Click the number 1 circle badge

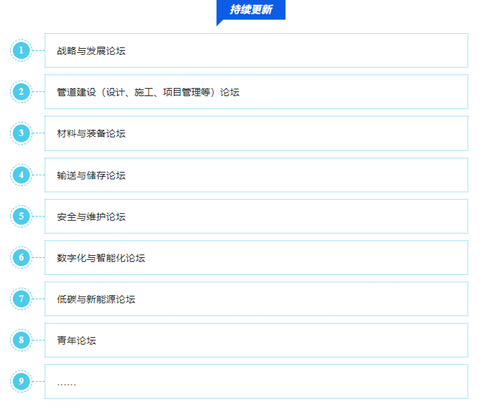21,51
